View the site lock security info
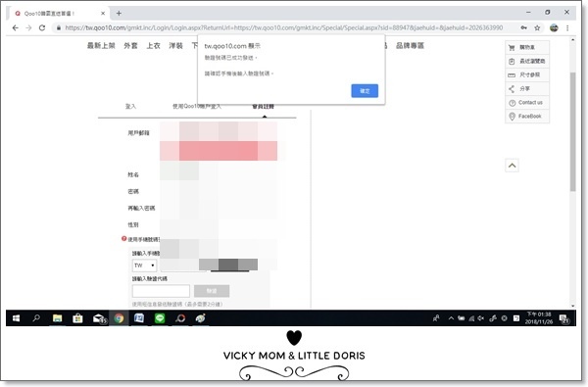The image size is (588, 387). [x=59, y=27]
